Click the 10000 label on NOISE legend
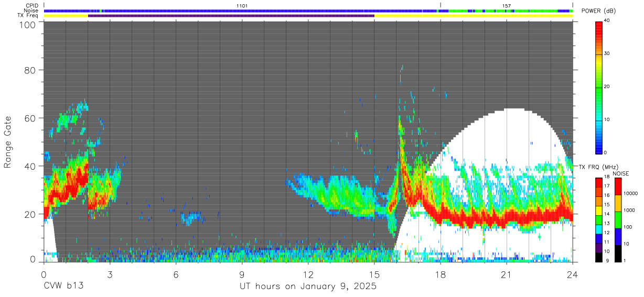644x297 pixels. click(x=631, y=193)
